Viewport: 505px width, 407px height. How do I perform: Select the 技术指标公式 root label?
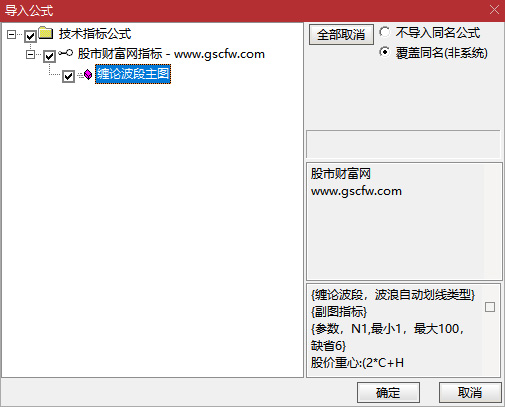coord(95,34)
